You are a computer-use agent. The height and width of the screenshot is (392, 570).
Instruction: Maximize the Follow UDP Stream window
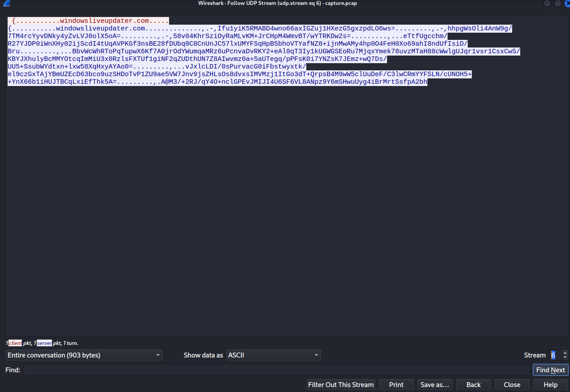pos(557,3)
